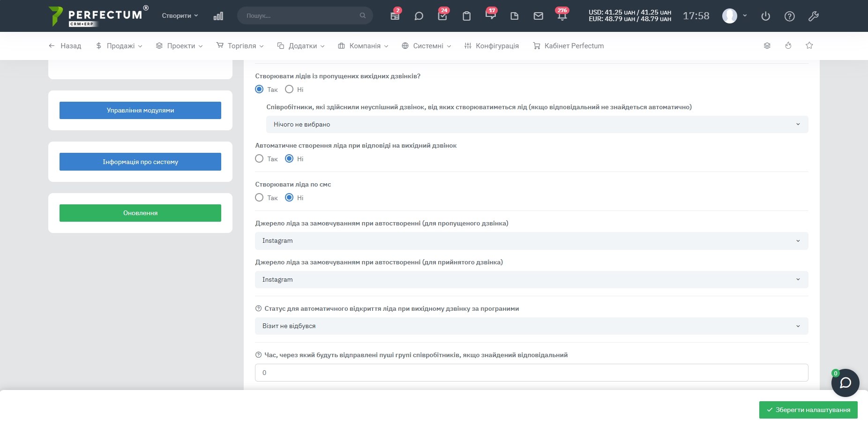This screenshot has height=427, width=868.
Task: Click the push notification time input field
Action: point(531,373)
